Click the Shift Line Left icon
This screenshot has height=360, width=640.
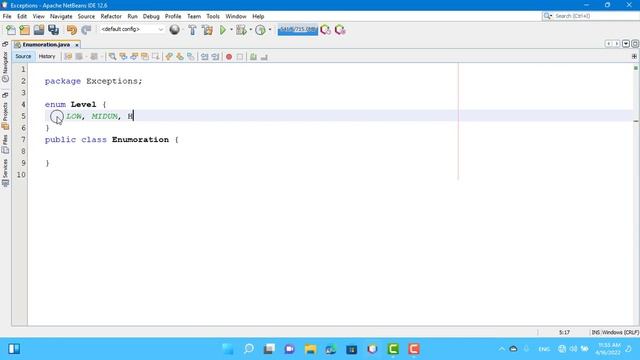204,57
